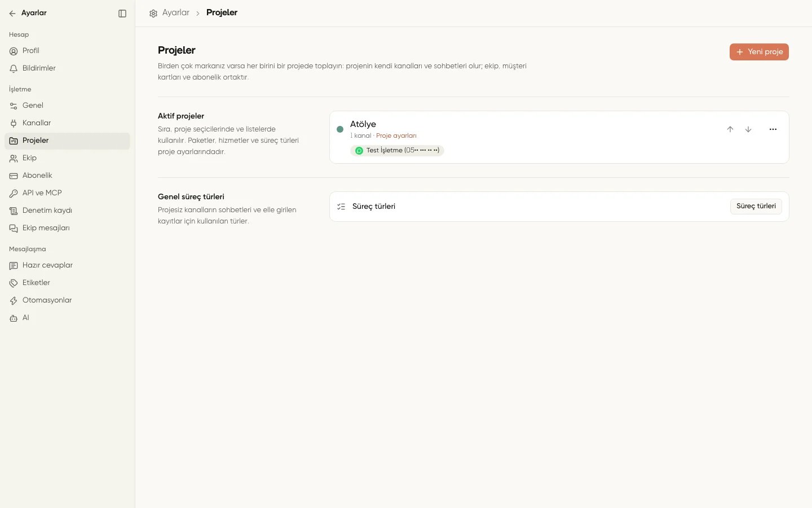Click the gear icon in breadcrumb
Image resolution: width=812 pixels, height=508 pixels.
[153, 13]
